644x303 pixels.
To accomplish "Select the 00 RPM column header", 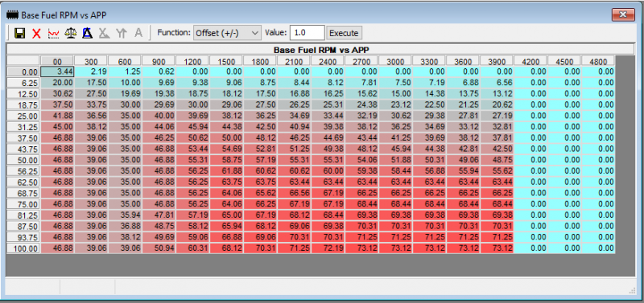I will 57,62.
